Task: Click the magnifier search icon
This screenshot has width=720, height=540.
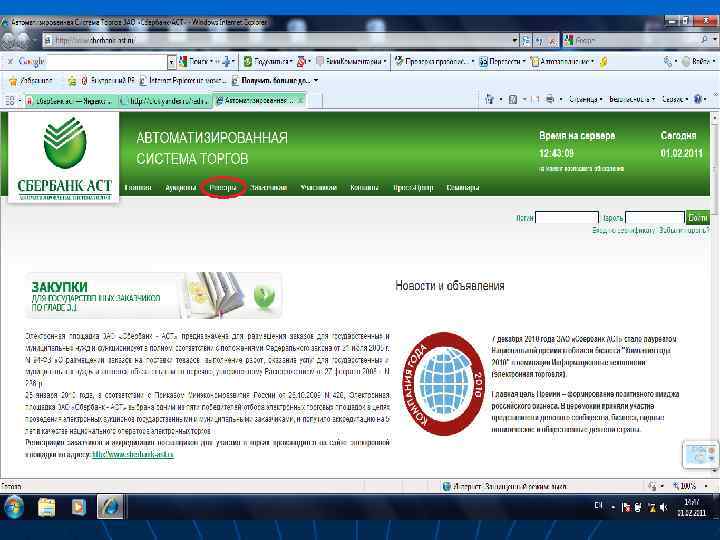Action: 705,40
